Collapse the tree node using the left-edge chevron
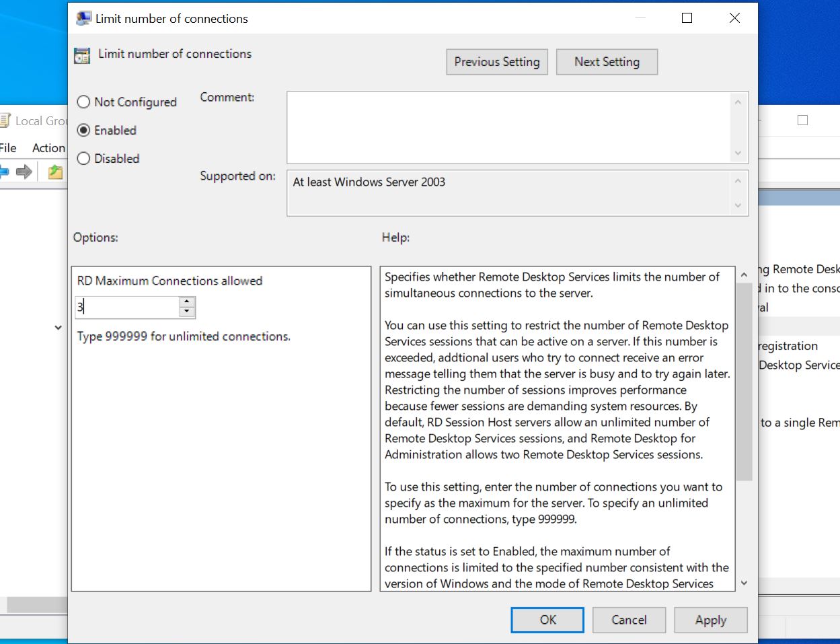The image size is (840, 644). coord(58,327)
